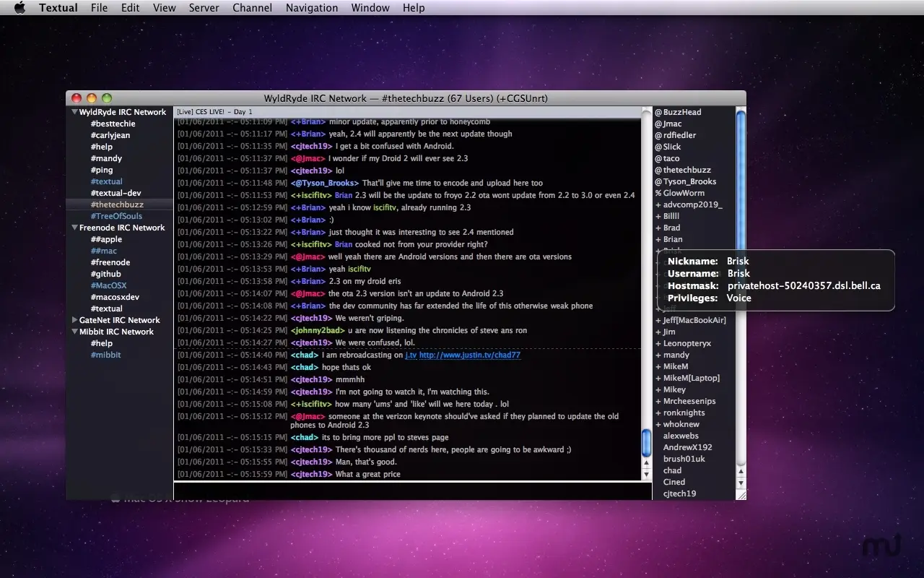The width and height of the screenshot is (924, 578).
Task: Open the Help menu
Action: (414, 8)
